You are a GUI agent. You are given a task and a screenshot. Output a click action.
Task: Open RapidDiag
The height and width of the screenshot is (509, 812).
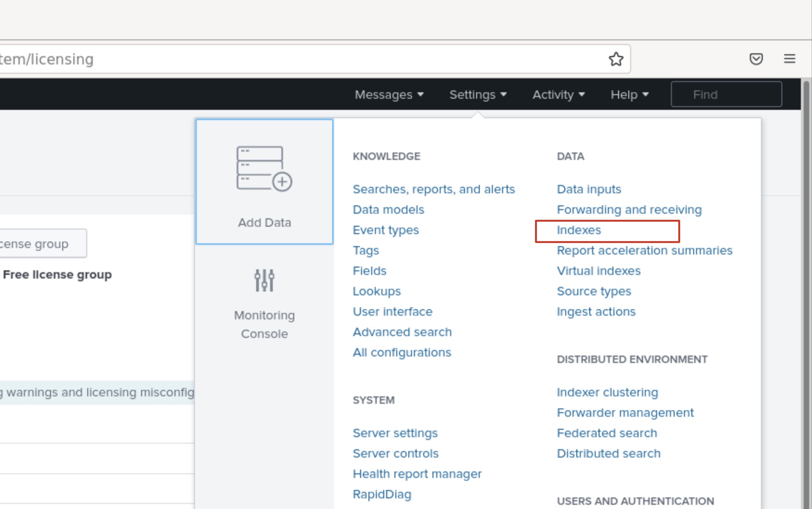382,494
